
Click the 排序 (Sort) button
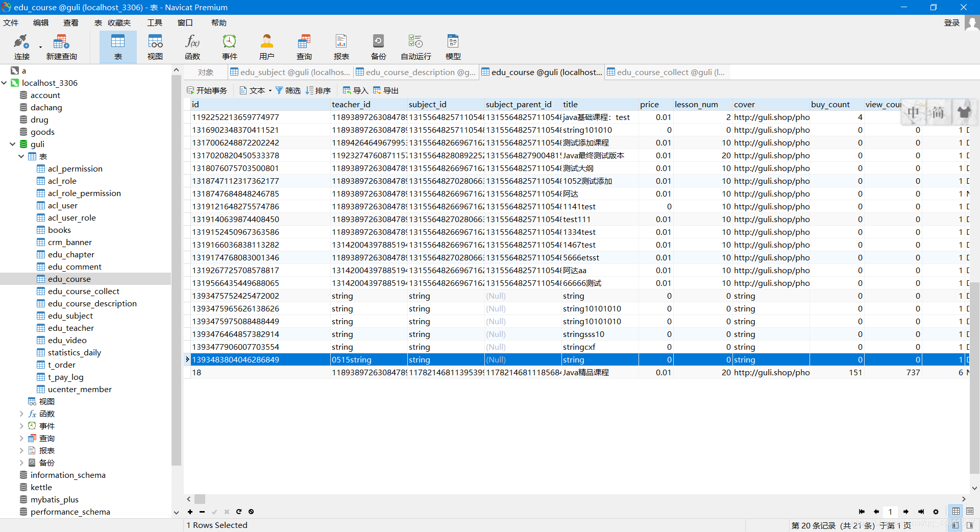[x=318, y=90]
